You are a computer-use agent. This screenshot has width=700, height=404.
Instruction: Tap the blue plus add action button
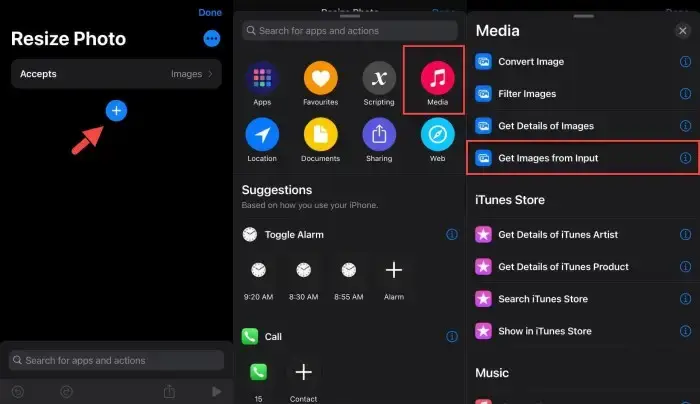coord(116,111)
